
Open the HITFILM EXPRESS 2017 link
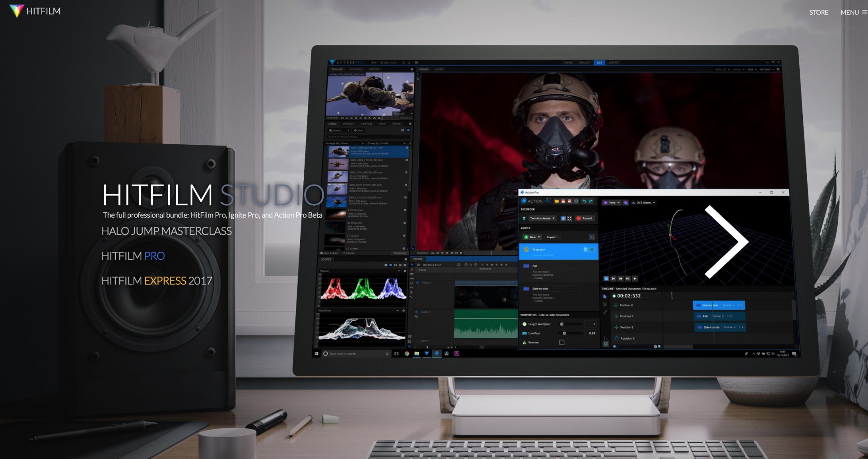157,281
